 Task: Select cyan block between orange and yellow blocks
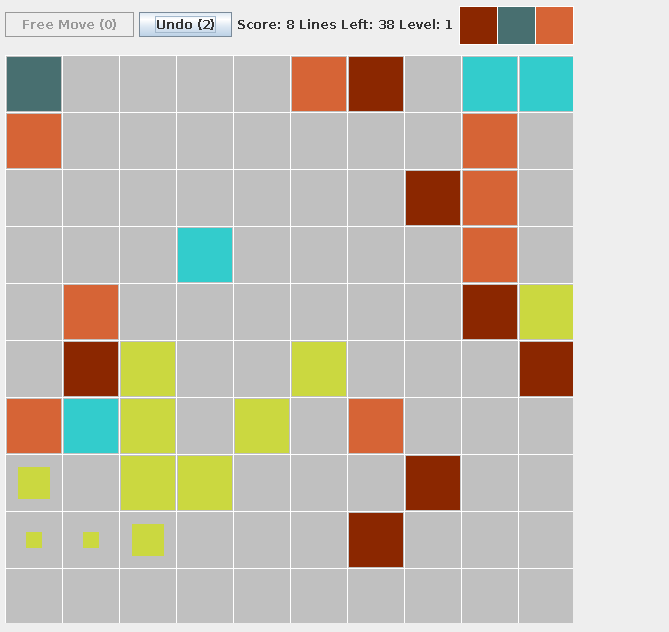point(91,426)
